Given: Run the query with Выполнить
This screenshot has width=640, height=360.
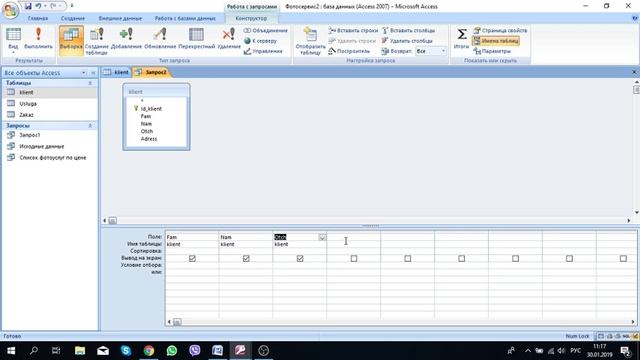Looking at the screenshot, I should coord(38,39).
